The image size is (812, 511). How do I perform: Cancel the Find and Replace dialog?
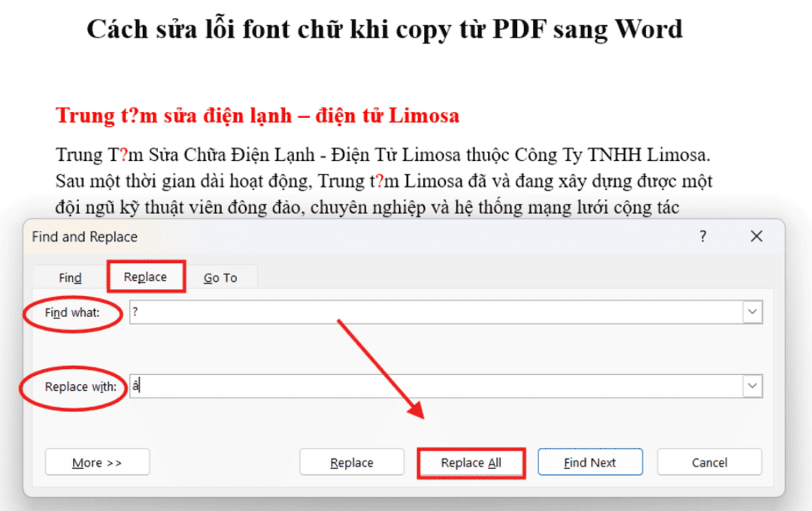[x=710, y=462]
